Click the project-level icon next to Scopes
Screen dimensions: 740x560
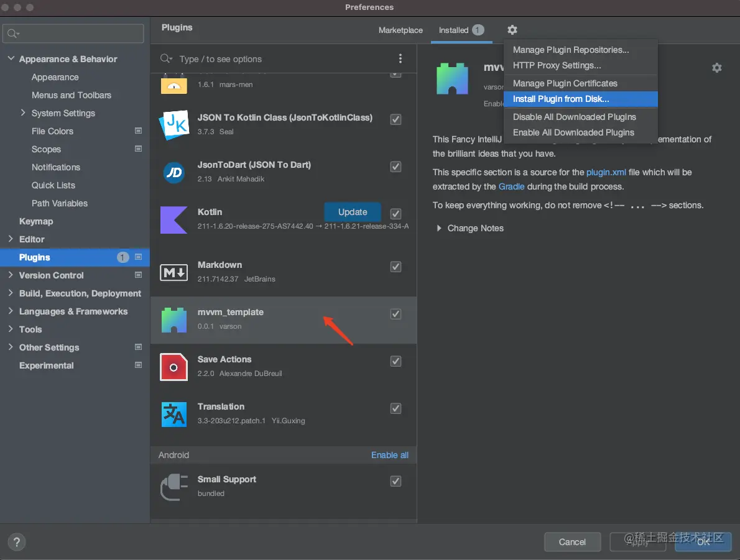coord(138,149)
